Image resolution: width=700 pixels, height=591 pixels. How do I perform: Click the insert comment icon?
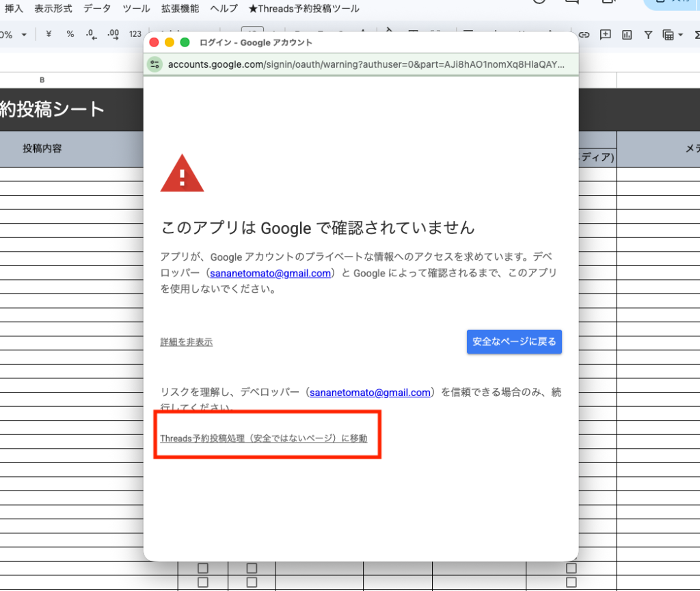point(605,35)
